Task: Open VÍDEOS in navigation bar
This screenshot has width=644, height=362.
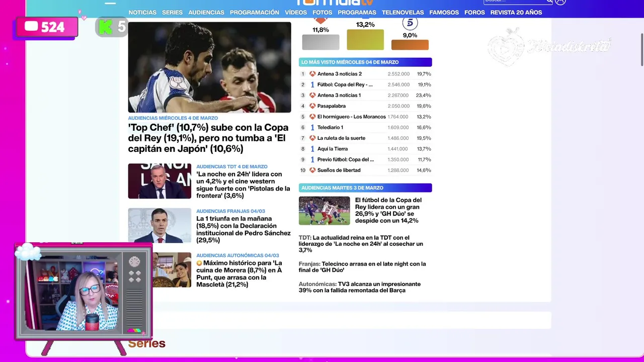Action: click(x=296, y=12)
